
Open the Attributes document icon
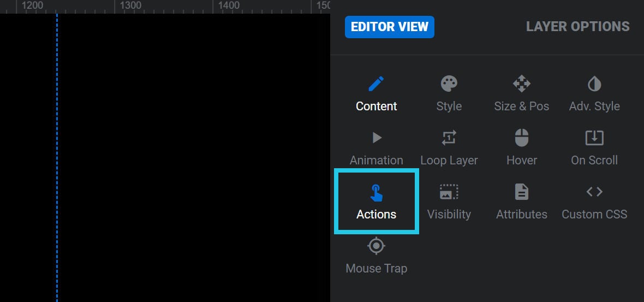[x=522, y=192]
